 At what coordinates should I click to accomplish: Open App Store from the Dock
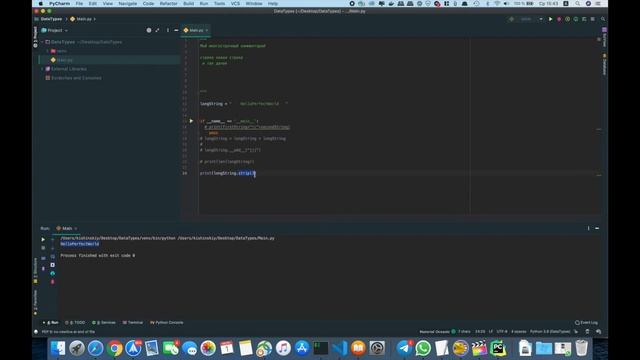[302, 348]
